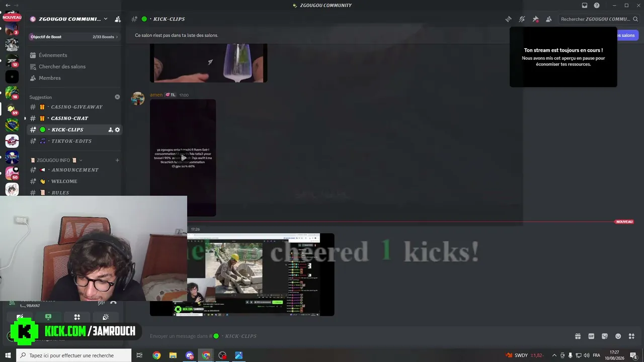Viewport: 644px width, 362px height.
Task: Add a channel to ZGOUGOU INFO category
Action: [x=117, y=160]
